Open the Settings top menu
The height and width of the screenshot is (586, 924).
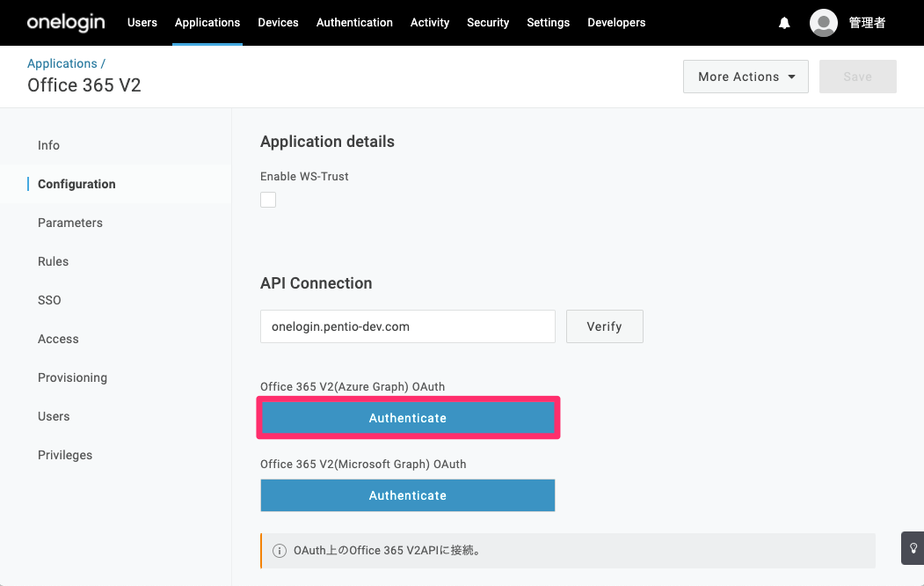[548, 22]
